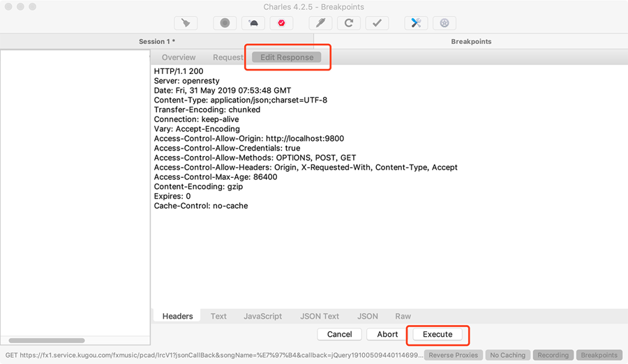Viewport: 628px width, 364px height.
Task: Select the Raw view tab
Action: tap(403, 316)
